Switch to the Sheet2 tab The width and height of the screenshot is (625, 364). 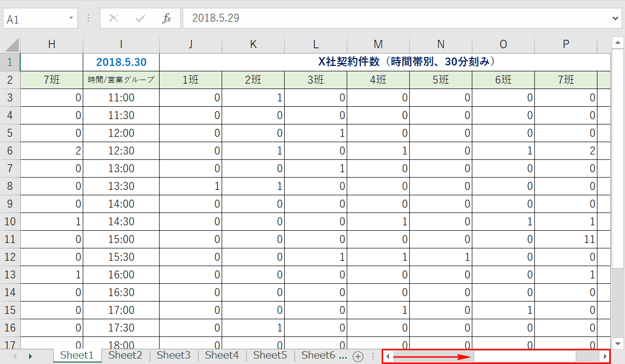coord(125,355)
